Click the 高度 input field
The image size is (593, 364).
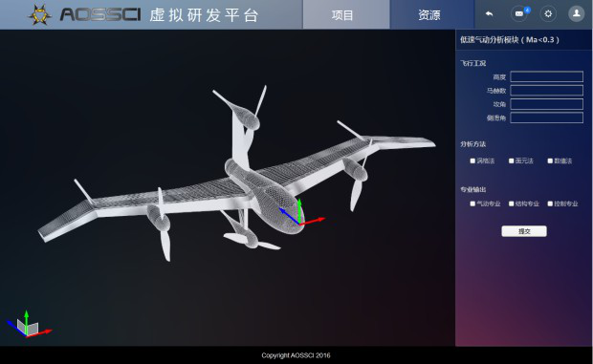(546, 76)
